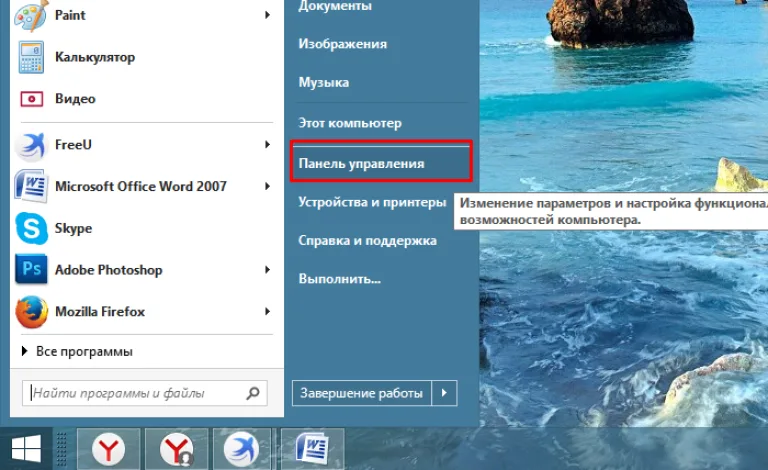Open the Adobe Photoshop Ps icon
Image resolution: width=768 pixels, height=470 pixels.
[x=31, y=269]
